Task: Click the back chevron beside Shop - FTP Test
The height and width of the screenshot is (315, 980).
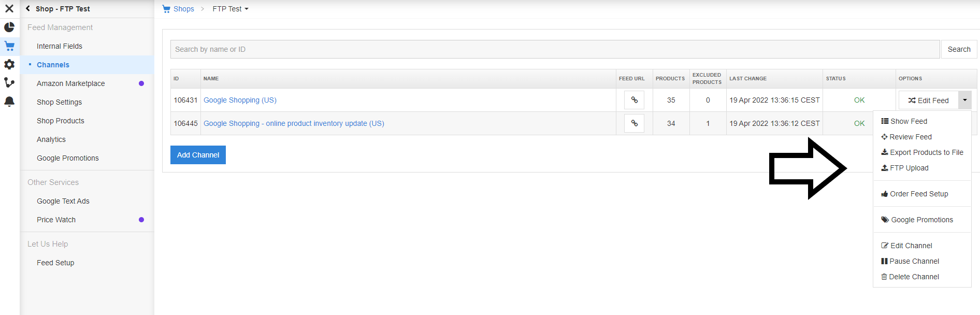Action: [x=28, y=9]
